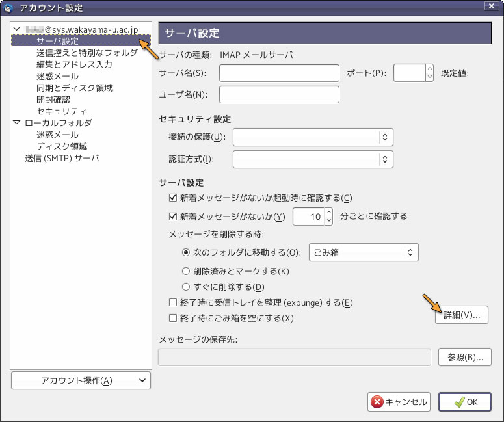Open the アカウント操作(A) dropdown menu
Screen dimensions: 504x422
coord(81,380)
